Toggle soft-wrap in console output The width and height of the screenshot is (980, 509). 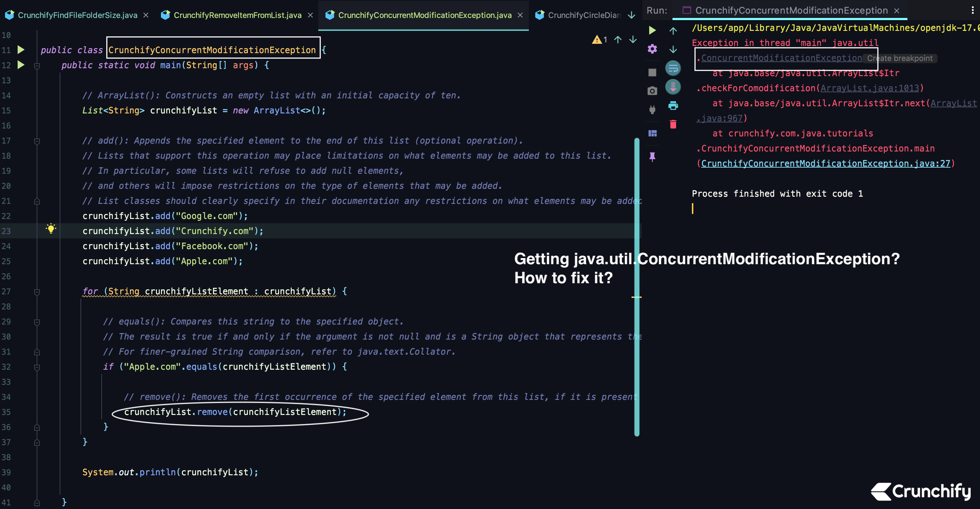(673, 69)
